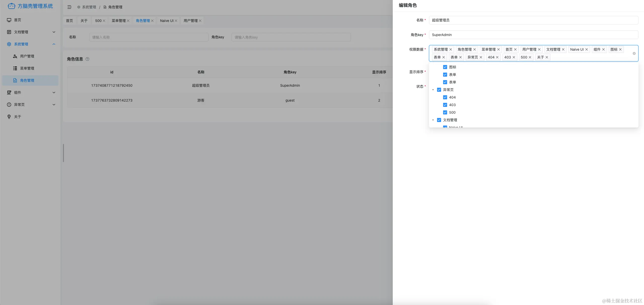This screenshot has height=305, width=644.
Task: Collapse the 文档管理 tree node arrow
Action: (433, 120)
